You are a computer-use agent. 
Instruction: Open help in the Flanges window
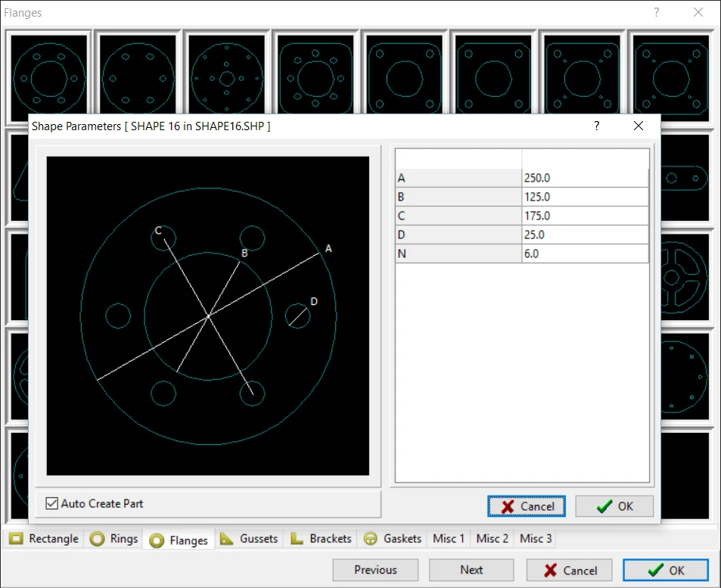click(x=656, y=12)
